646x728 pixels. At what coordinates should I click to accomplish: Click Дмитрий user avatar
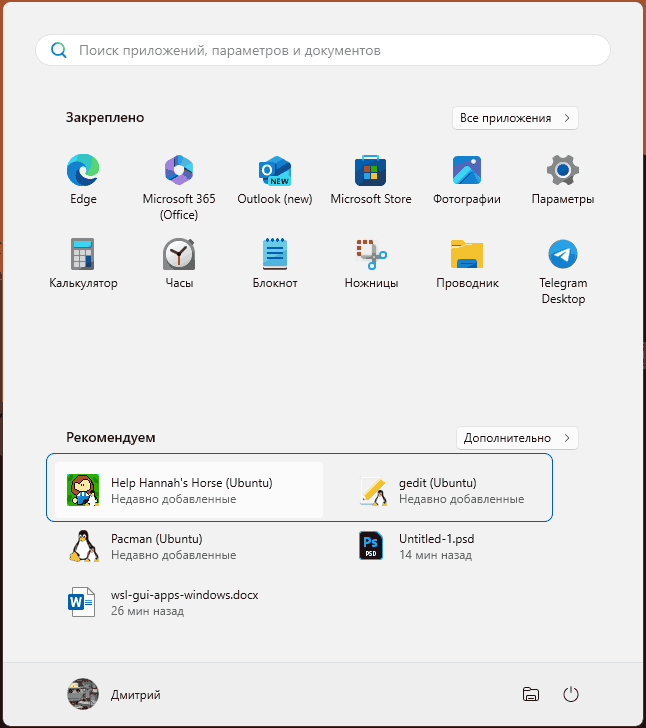coord(83,694)
